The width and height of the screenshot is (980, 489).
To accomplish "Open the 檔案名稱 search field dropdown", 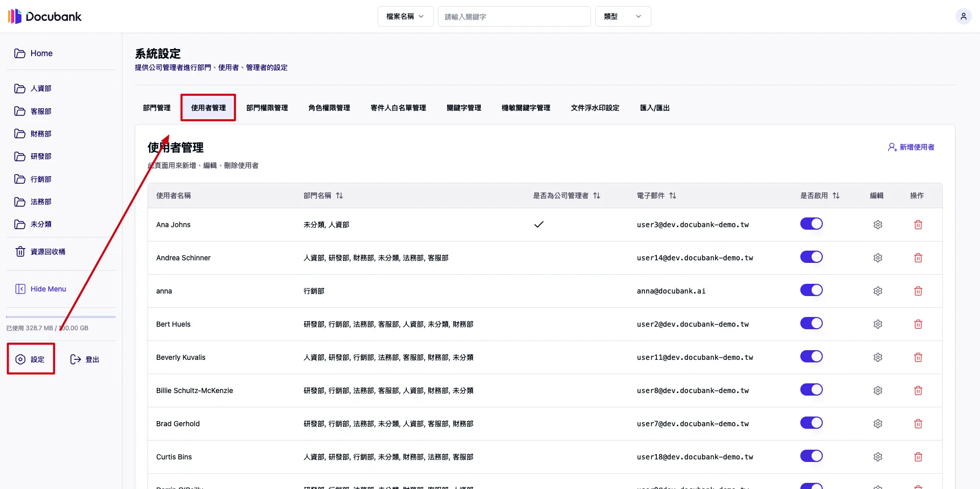I will (405, 16).
